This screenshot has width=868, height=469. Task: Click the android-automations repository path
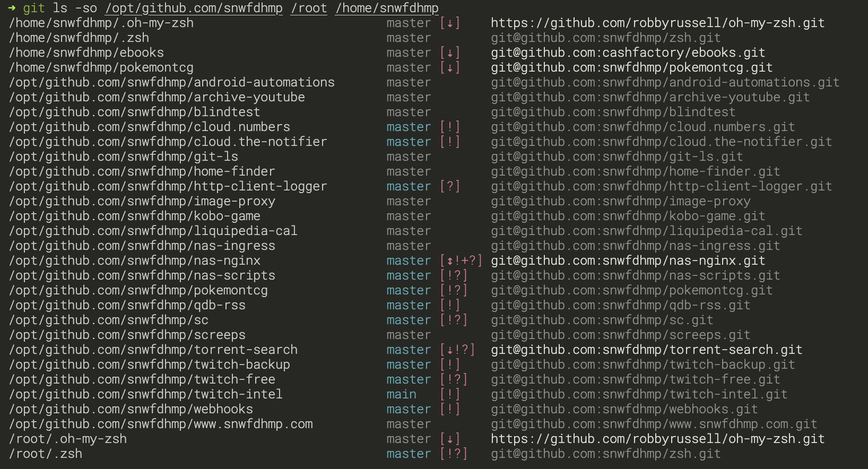(x=172, y=83)
